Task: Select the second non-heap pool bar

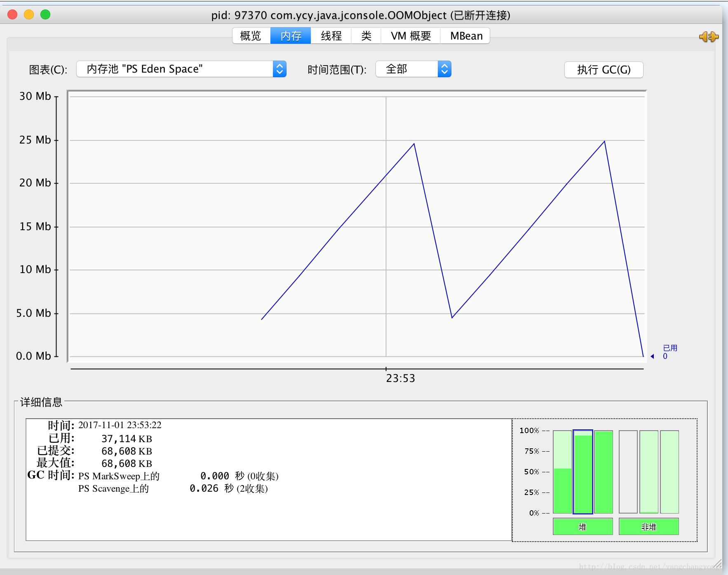Action: [649, 472]
